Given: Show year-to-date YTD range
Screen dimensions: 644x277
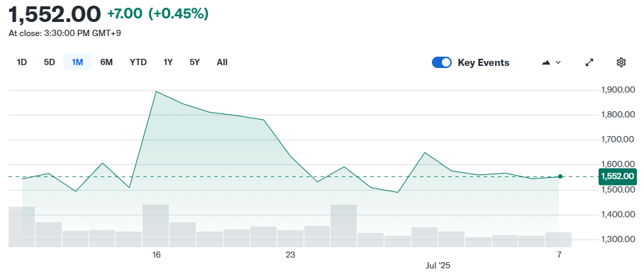Looking at the screenshot, I should (138, 62).
